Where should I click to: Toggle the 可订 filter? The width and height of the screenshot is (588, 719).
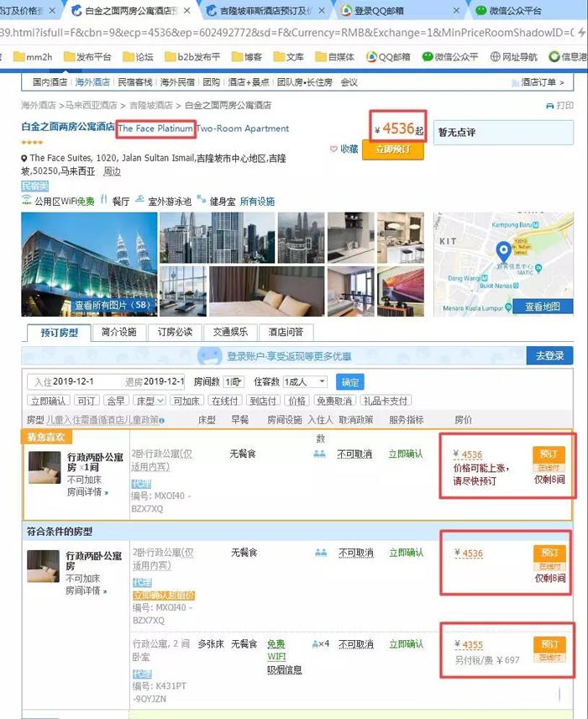87,401
